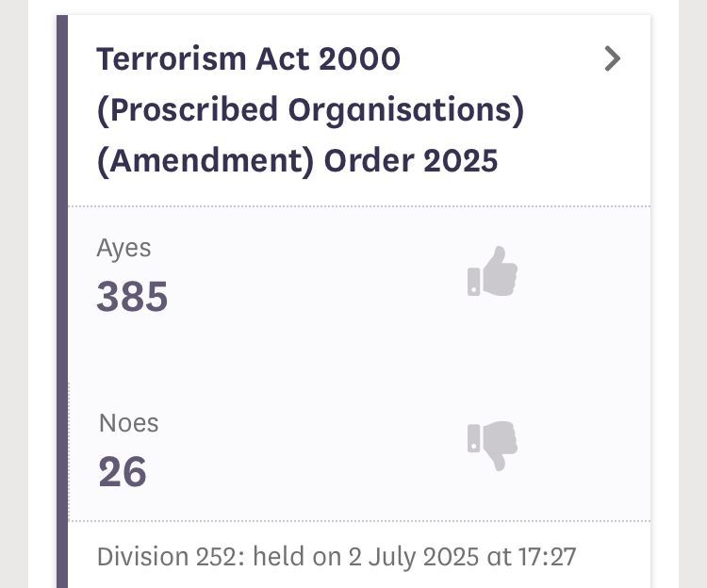The image size is (707, 588).
Task: Click the thumbs-down Noes icon
Action: point(493,445)
